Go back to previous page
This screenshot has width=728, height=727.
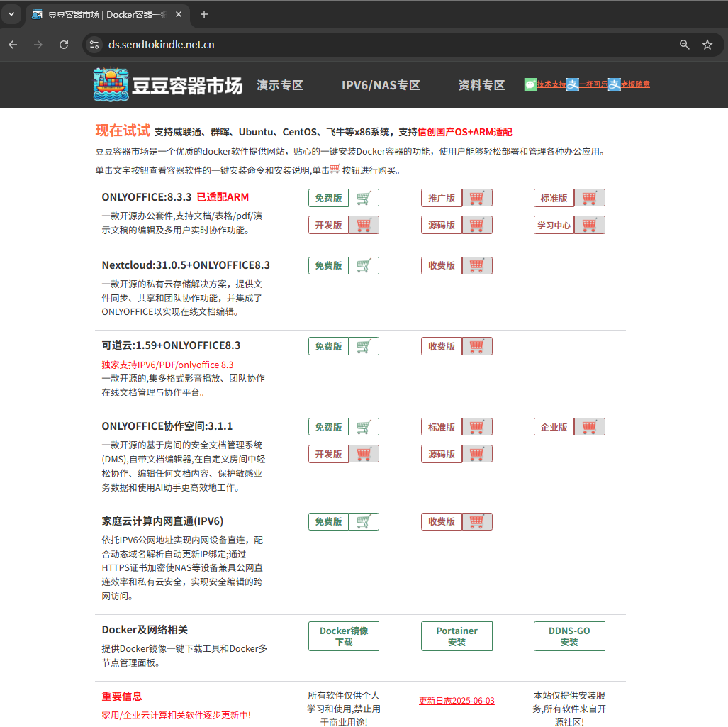coord(13,45)
